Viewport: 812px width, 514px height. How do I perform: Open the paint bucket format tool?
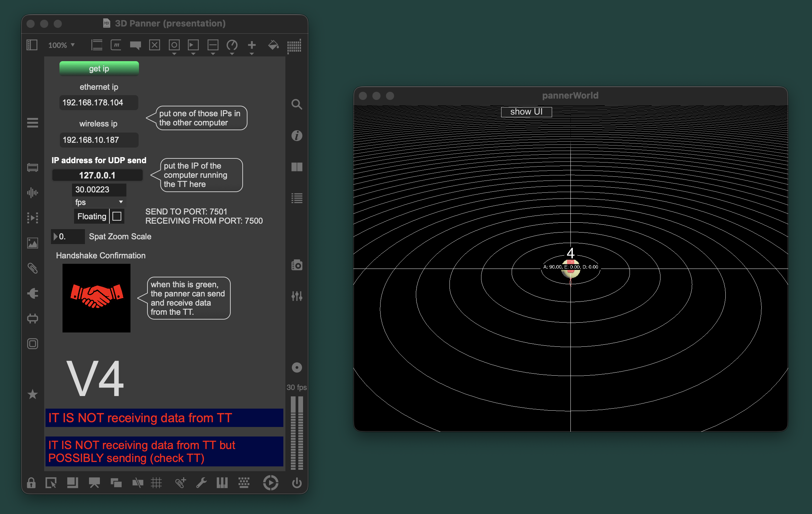(273, 45)
